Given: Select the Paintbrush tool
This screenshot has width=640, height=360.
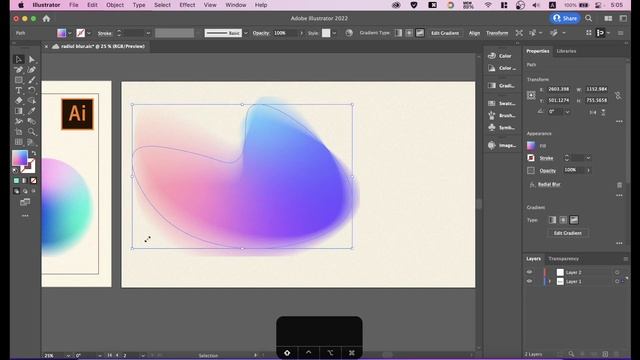Looking at the screenshot, I should 32,80.
